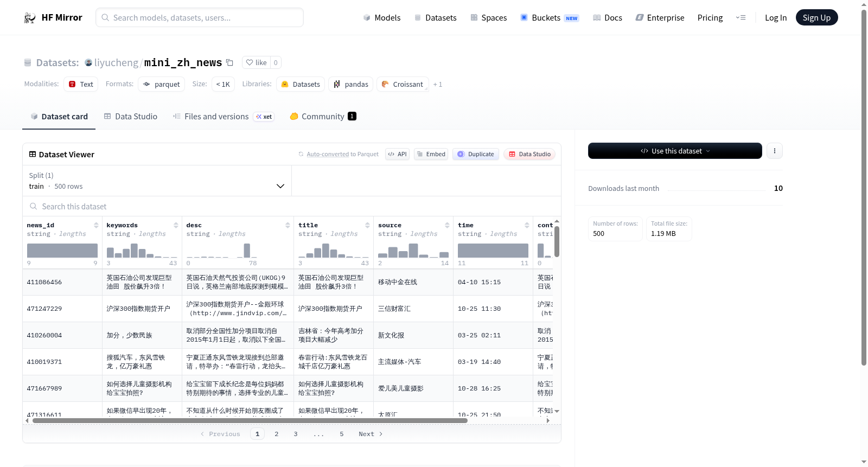Go to Datasets in the navigation
Viewport: 868px width, 467px height.
[x=435, y=18]
